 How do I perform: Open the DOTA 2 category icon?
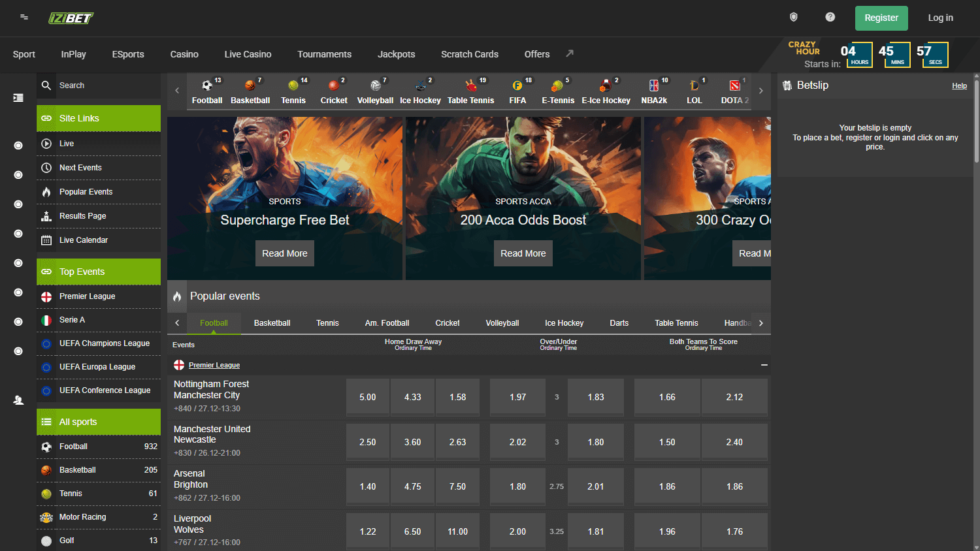(734, 90)
